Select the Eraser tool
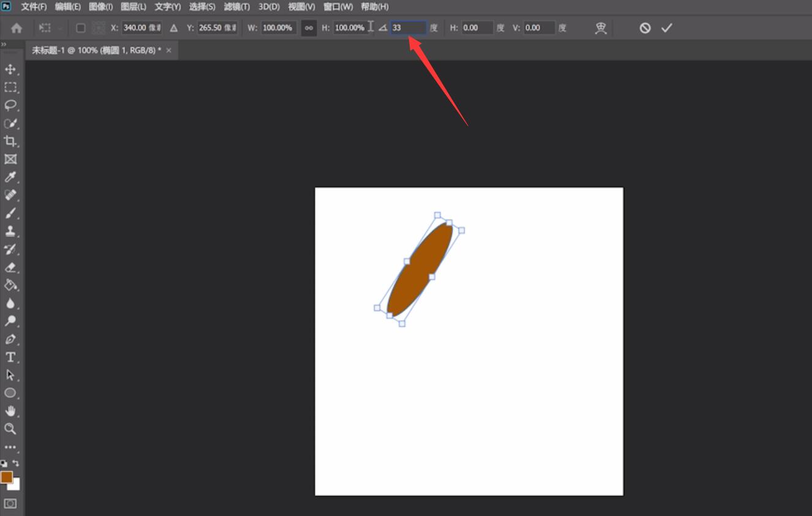 coord(10,267)
